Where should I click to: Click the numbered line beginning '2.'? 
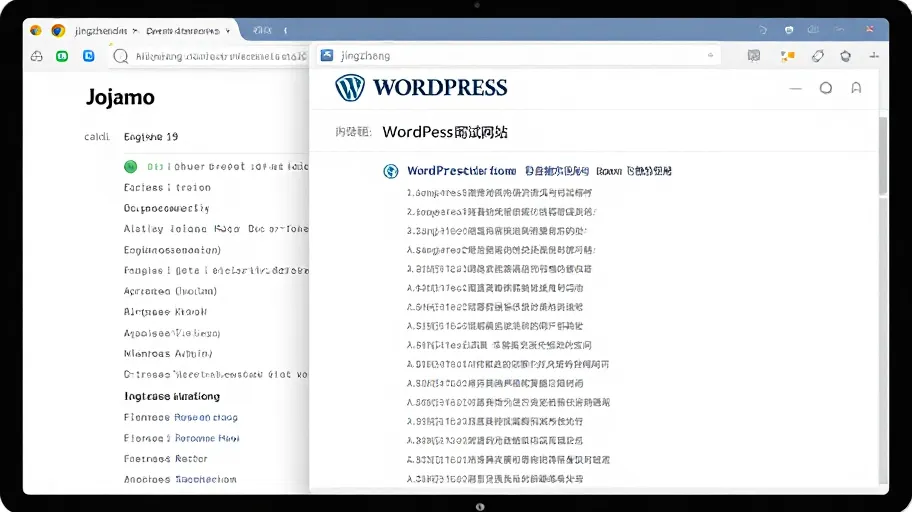tap(501, 212)
